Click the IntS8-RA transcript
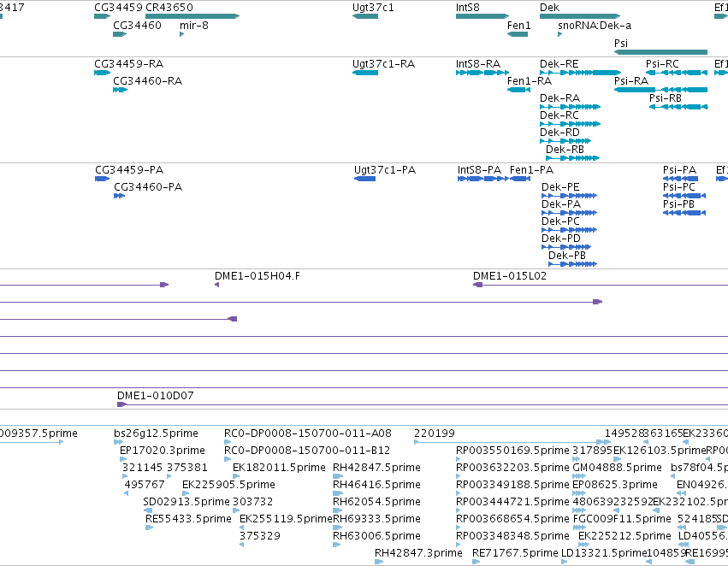This screenshot has width=728, height=566. point(482,73)
